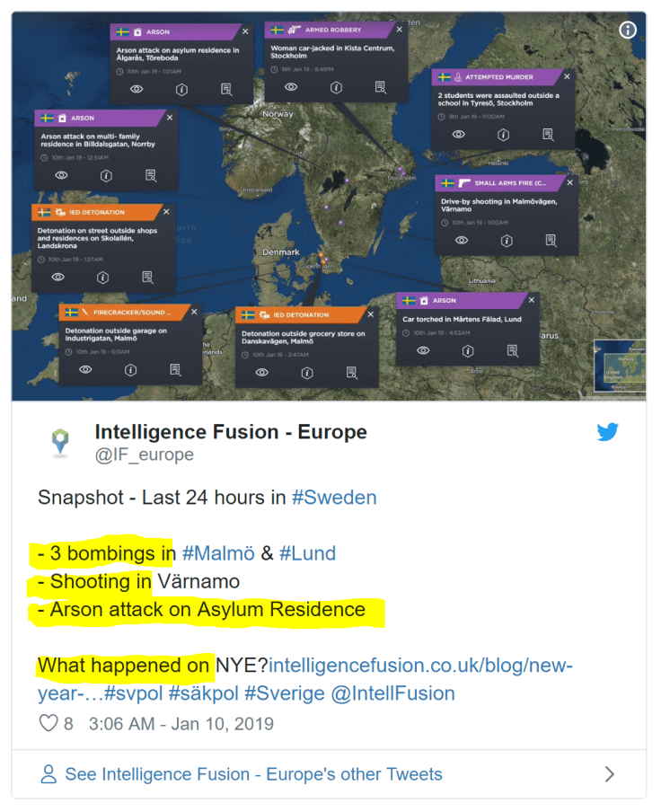This screenshot has height=812, width=661.
Task: Click report icon on Danskavägen detonation card
Action: pyautogui.click(x=351, y=372)
